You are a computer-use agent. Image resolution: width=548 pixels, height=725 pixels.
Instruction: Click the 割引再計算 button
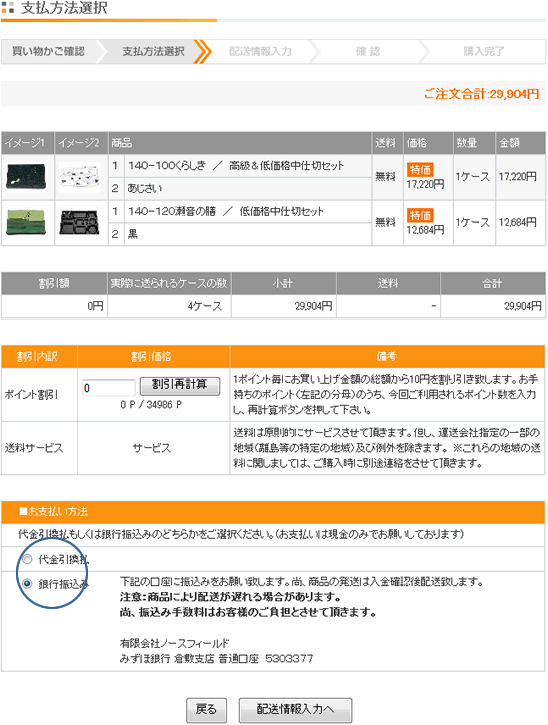[x=180, y=385]
